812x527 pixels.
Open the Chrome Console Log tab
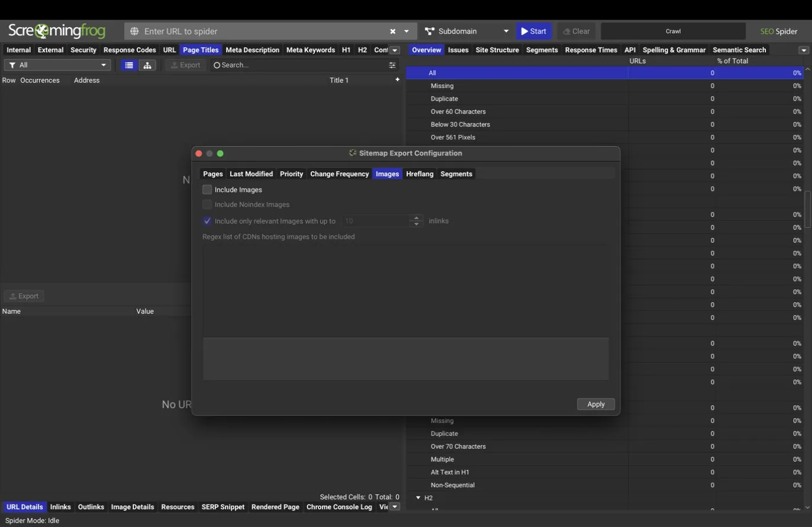(x=339, y=507)
